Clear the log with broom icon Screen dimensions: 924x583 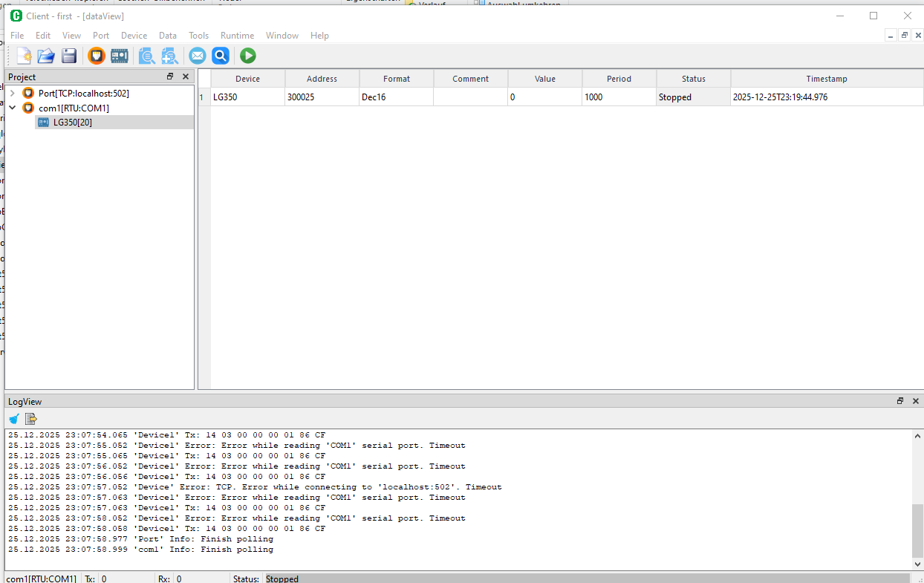[14, 419]
